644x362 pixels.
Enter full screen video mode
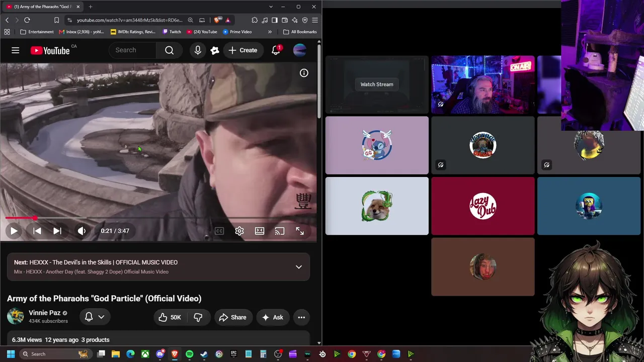pyautogui.click(x=300, y=231)
